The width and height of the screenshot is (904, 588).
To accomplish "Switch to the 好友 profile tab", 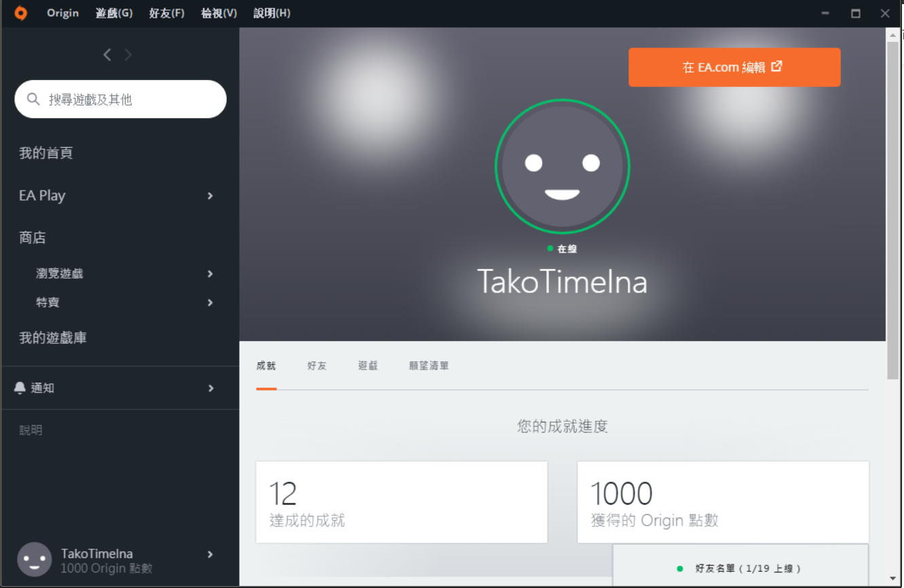I will point(317,366).
